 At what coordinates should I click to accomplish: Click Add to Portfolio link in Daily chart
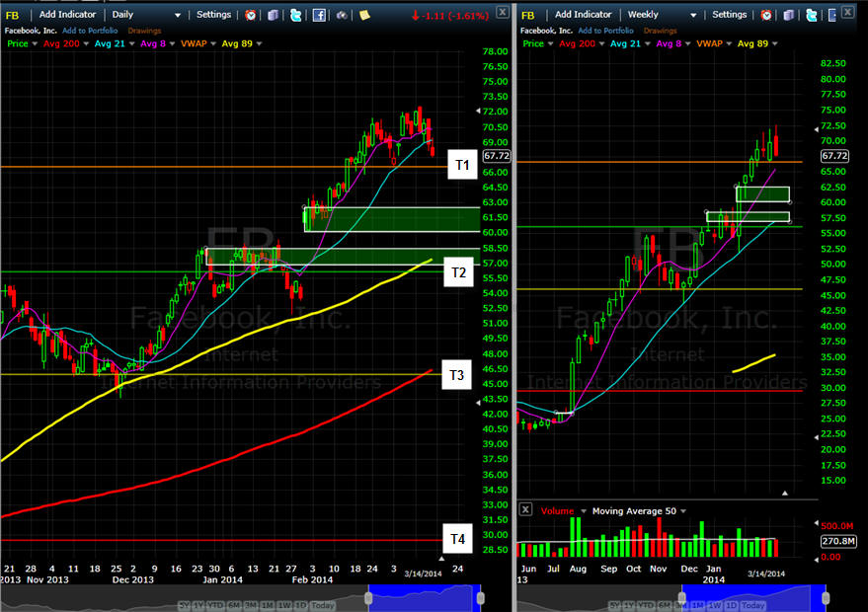[90, 31]
